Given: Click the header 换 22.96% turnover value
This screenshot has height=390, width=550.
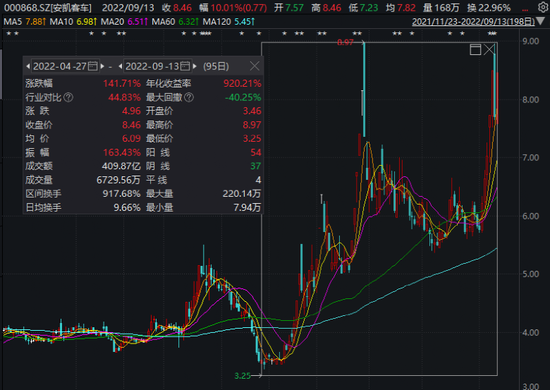Looking at the screenshot, I should [x=489, y=8].
